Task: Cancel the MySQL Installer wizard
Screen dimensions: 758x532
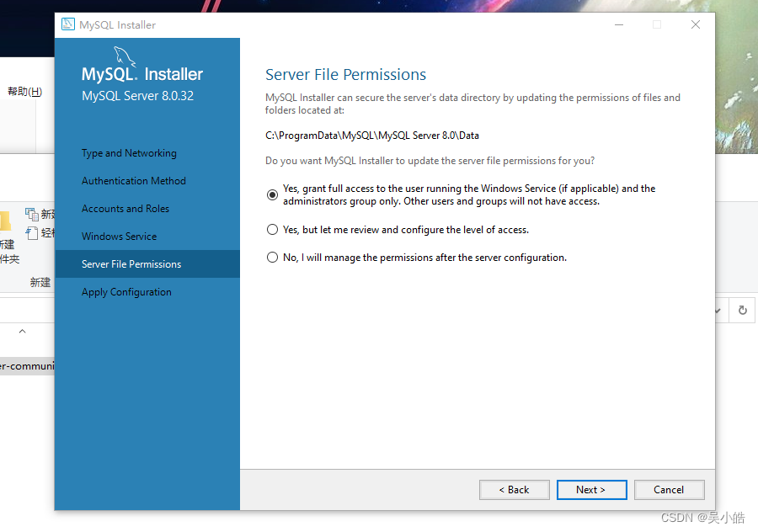Action: pyautogui.click(x=669, y=489)
